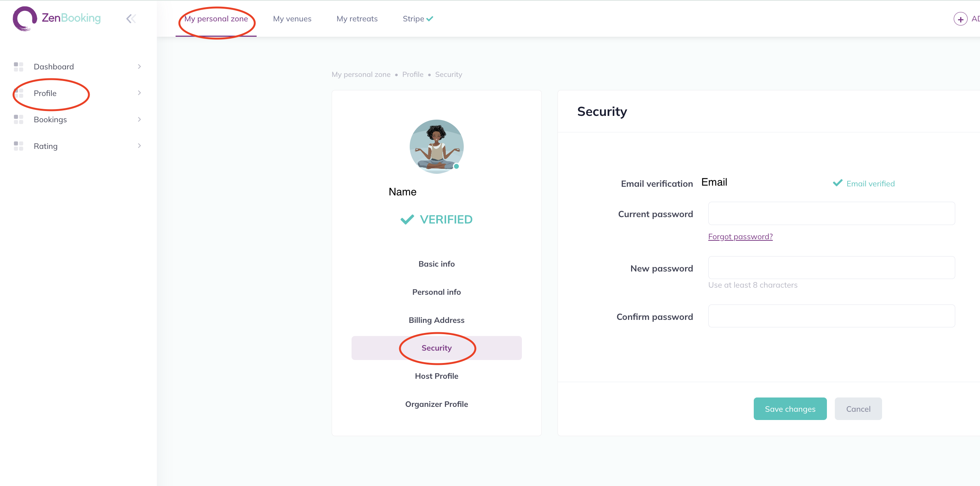Image resolution: width=980 pixels, height=486 pixels.
Task: Click the Save changes button
Action: tap(790, 409)
